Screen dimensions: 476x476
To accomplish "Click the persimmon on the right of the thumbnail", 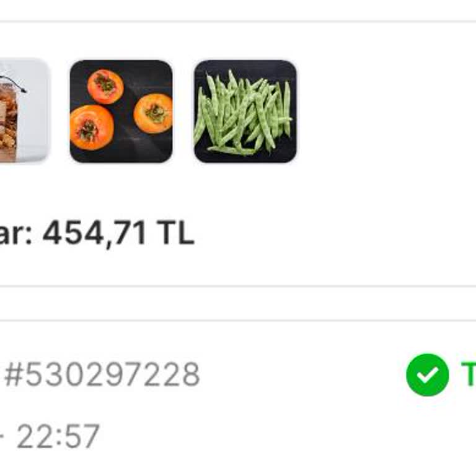I will (153, 113).
